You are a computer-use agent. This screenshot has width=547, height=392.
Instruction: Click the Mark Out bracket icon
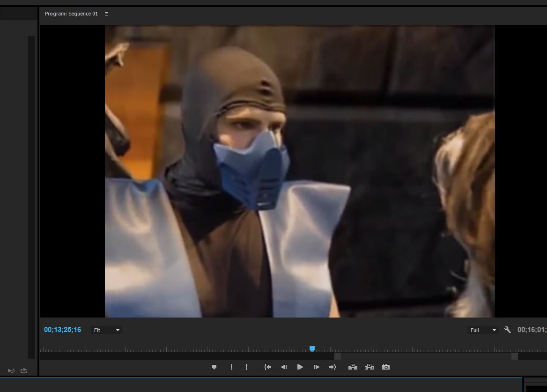point(247,367)
